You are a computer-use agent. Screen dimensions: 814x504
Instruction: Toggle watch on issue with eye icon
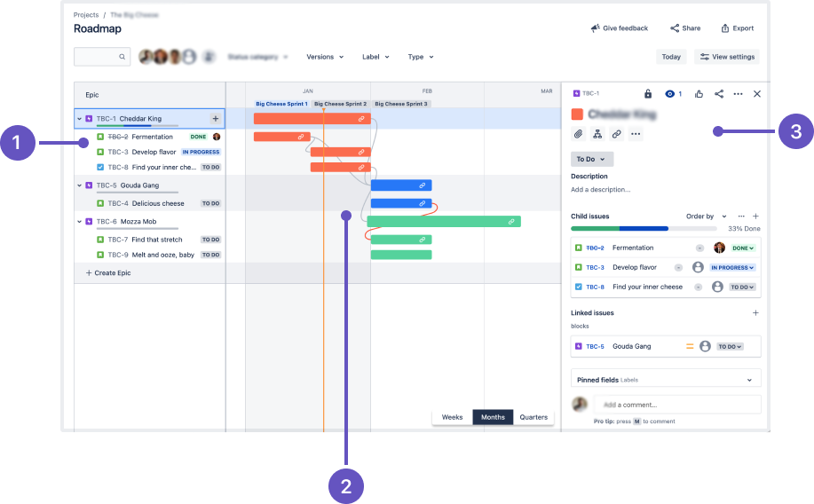tap(670, 94)
